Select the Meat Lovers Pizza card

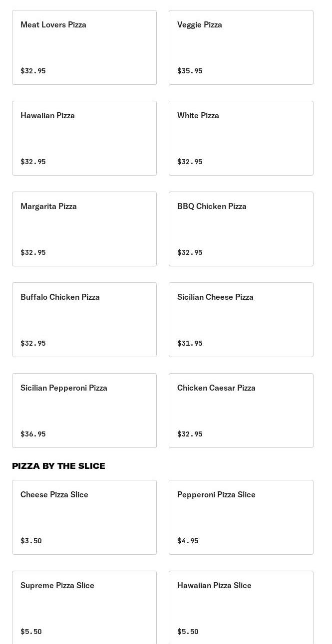click(84, 47)
